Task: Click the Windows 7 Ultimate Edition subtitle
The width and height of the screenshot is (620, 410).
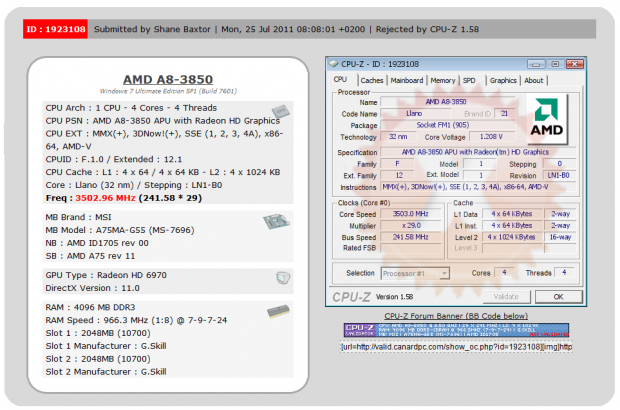Action: coord(168,91)
